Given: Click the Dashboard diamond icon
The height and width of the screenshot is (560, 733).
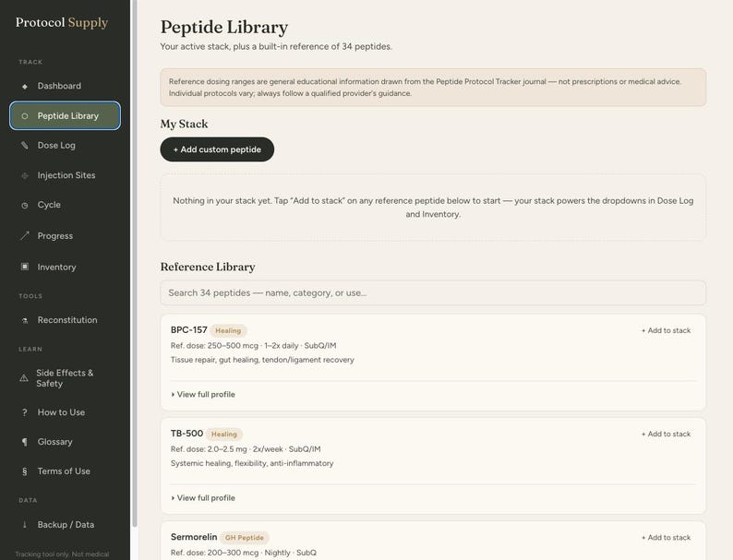Looking at the screenshot, I should pyautogui.click(x=25, y=86).
